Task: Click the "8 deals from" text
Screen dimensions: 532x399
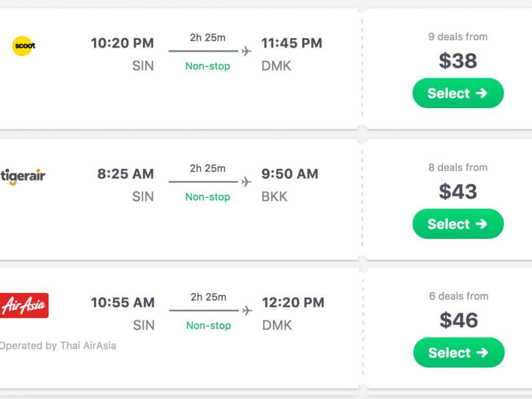Action: (x=457, y=167)
